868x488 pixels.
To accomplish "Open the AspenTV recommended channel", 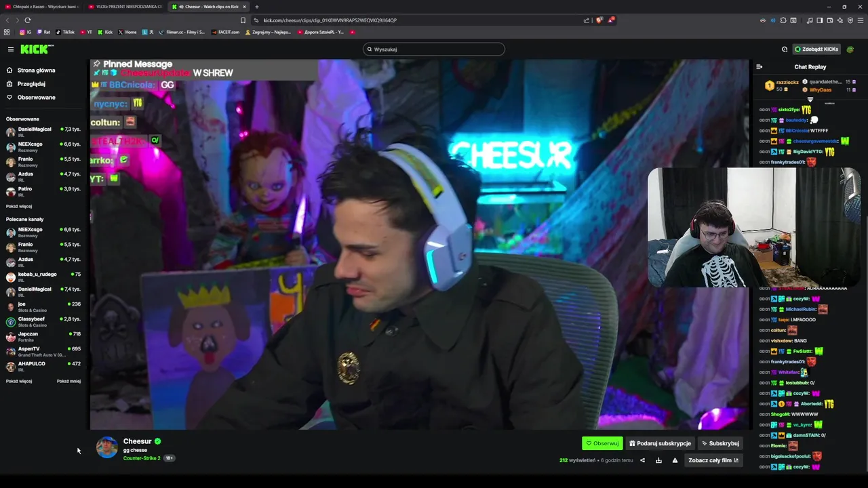I will pos(43,351).
